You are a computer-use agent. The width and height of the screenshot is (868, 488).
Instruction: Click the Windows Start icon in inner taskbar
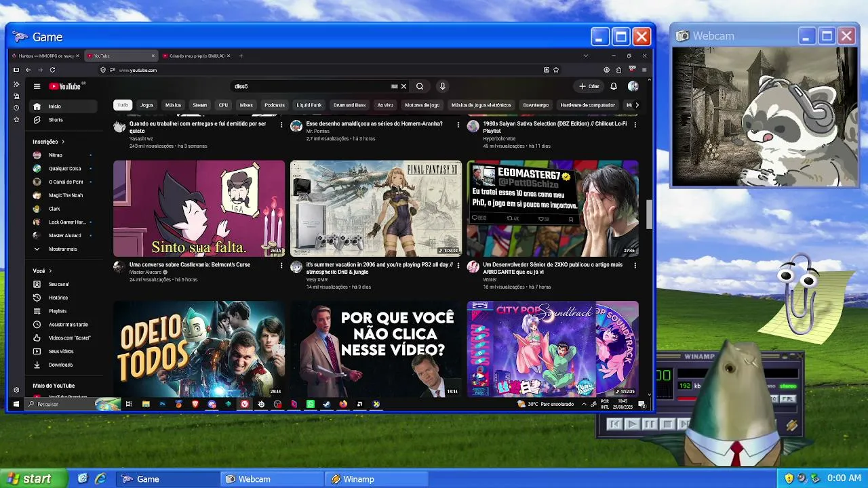point(16,404)
